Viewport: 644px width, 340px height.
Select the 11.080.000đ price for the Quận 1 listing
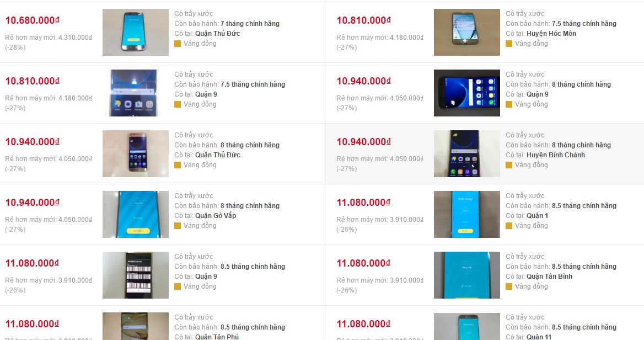364,202
